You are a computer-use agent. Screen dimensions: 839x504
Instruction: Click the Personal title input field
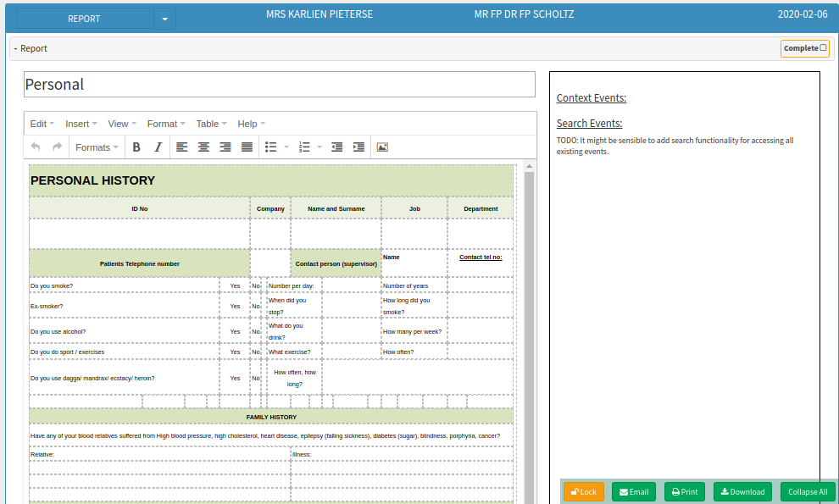click(x=280, y=85)
